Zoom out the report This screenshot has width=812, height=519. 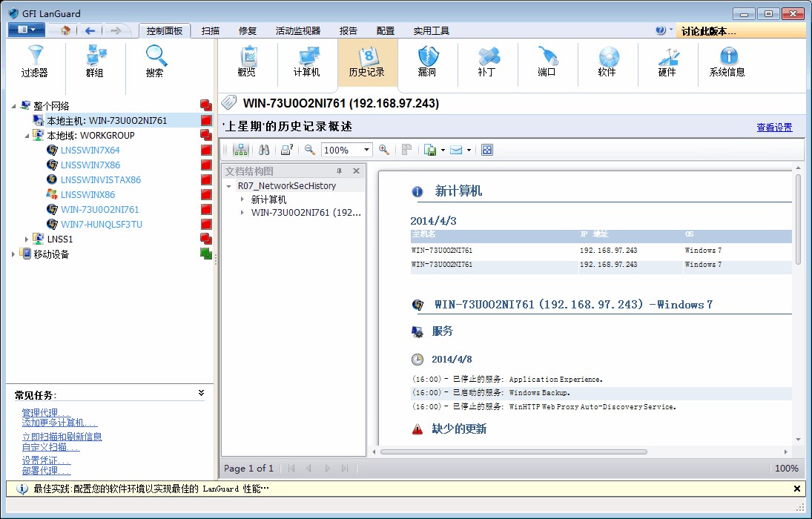(310, 151)
